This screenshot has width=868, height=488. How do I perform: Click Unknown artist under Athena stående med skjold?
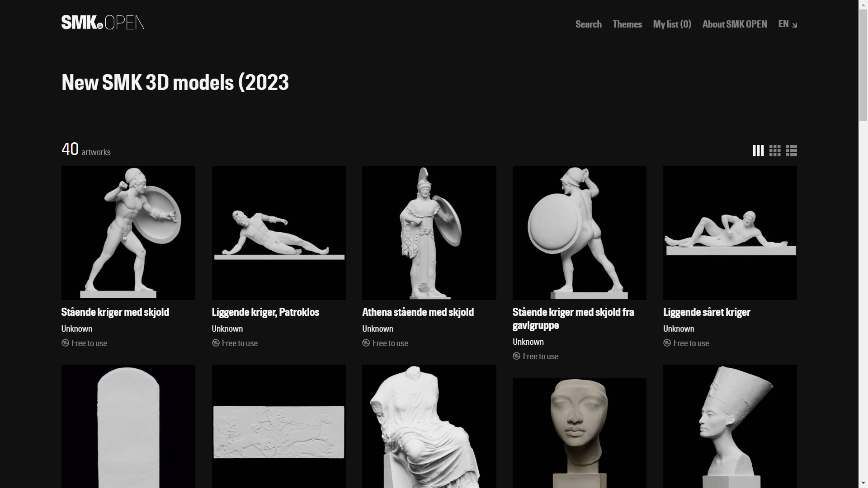coord(377,329)
